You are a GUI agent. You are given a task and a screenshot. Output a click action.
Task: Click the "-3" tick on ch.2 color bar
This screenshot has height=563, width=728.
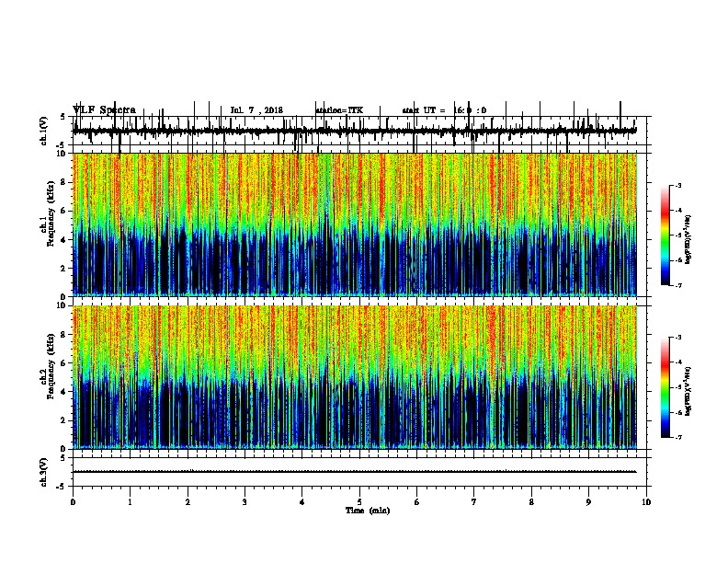(678, 338)
